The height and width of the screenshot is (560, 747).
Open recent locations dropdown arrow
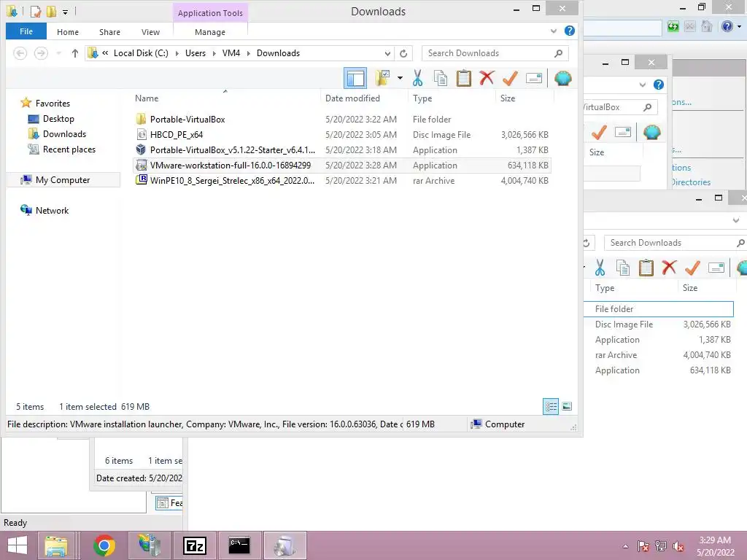pos(59,53)
